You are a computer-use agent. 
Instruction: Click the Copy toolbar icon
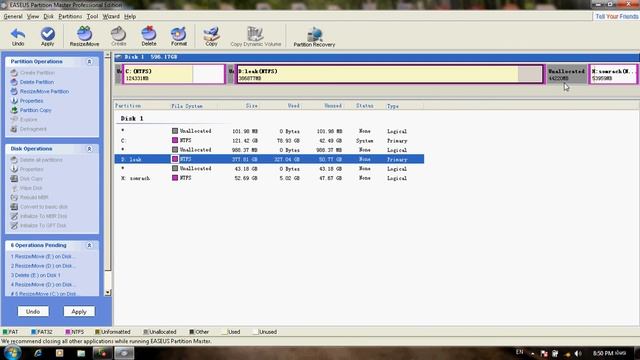pyautogui.click(x=211, y=36)
